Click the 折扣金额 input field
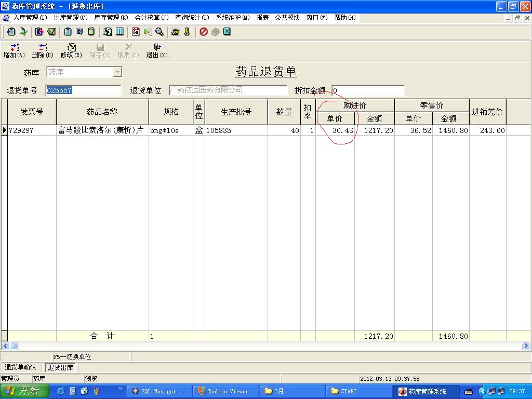532x399 pixels. click(368, 90)
